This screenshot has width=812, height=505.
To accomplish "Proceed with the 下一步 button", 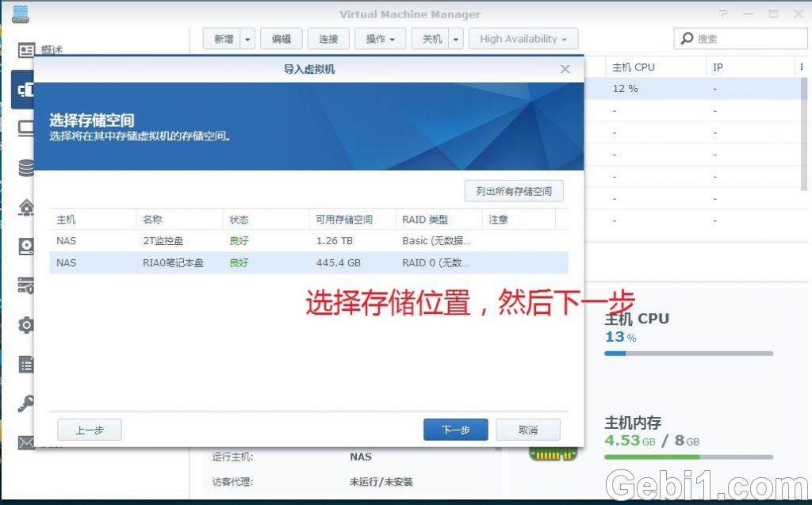I will pyautogui.click(x=455, y=429).
